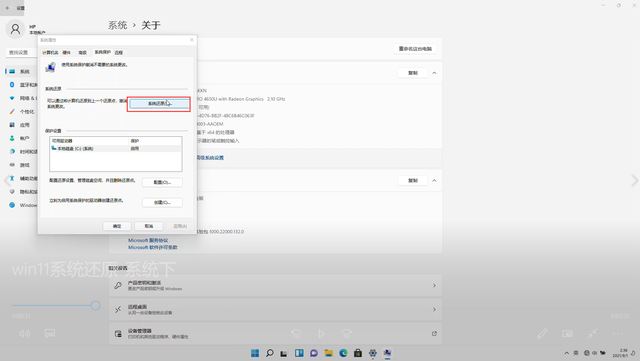Click the lower 复制 copy button for Windows specs
Screen dimensions: 640x361
click(413, 180)
